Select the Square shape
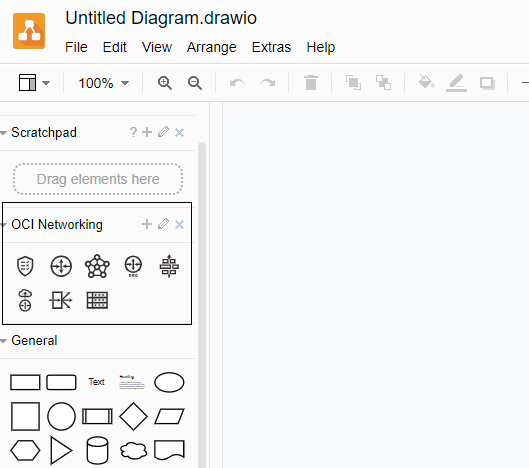The width and height of the screenshot is (529, 468). tap(25, 416)
